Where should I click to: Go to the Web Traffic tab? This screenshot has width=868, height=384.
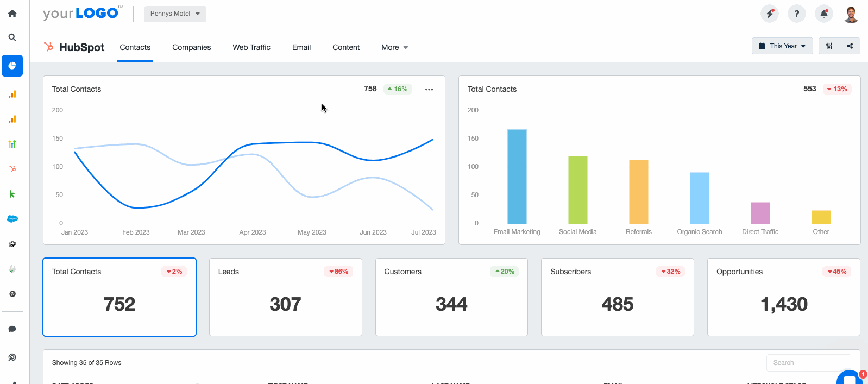click(x=251, y=48)
